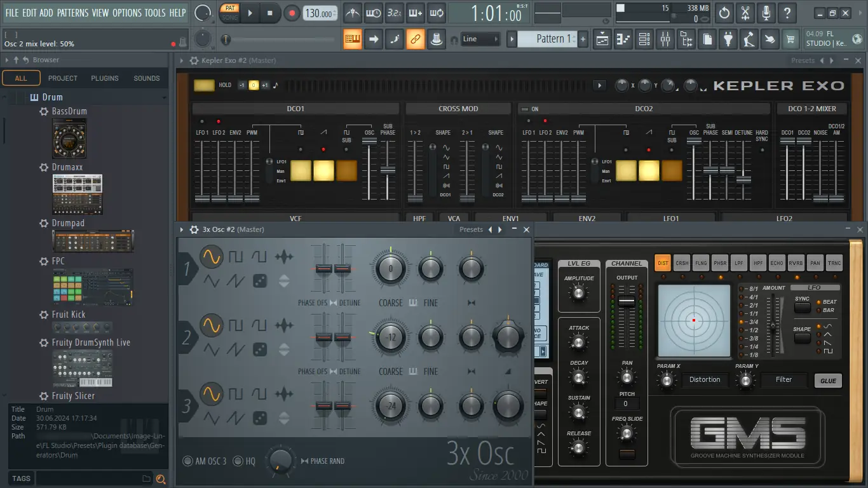The width and height of the screenshot is (868, 488).
Task: Open the PATTERNS menu
Action: pos(74,13)
